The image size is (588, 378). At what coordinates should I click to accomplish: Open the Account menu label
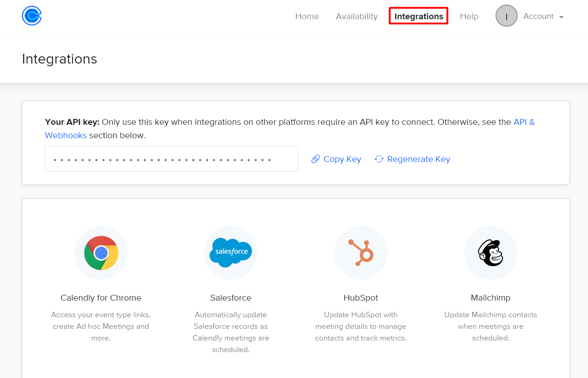538,16
